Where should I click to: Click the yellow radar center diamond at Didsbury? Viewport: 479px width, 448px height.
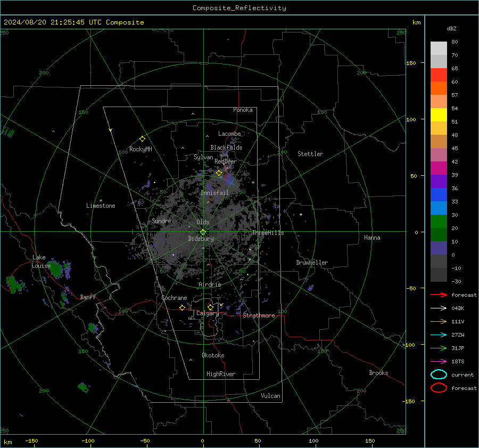click(x=203, y=232)
